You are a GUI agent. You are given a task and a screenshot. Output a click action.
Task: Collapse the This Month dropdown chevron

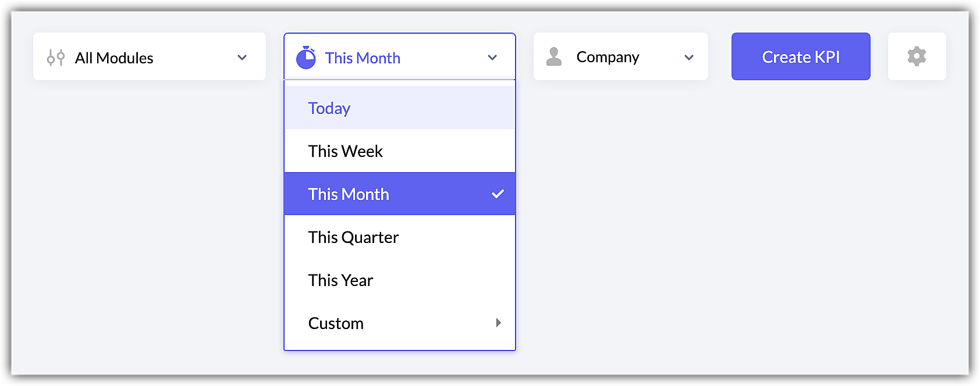pos(492,58)
